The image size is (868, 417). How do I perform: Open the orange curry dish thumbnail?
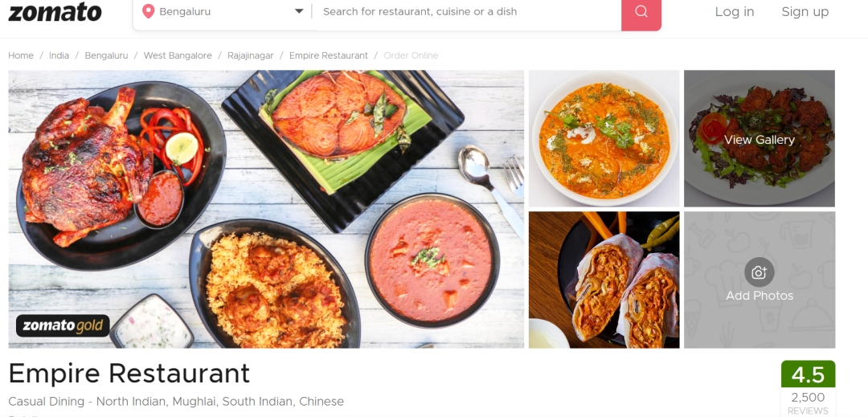[604, 138]
